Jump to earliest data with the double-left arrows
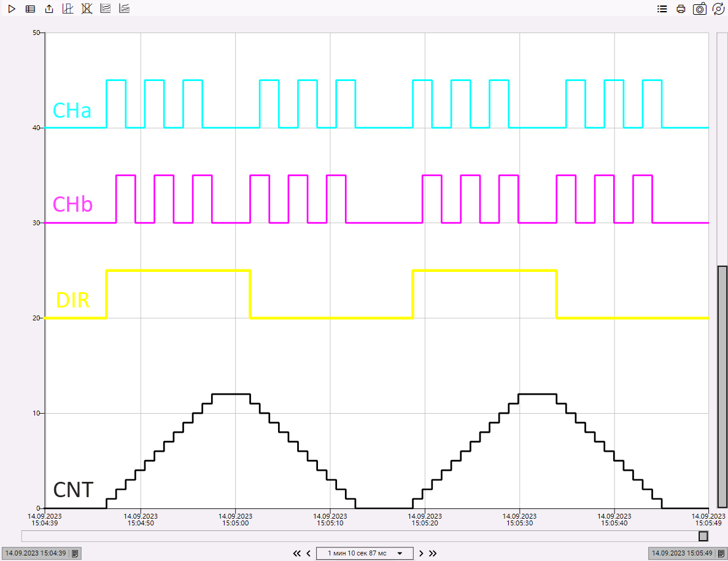Viewport: 728px width, 561px height. point(296,553)
